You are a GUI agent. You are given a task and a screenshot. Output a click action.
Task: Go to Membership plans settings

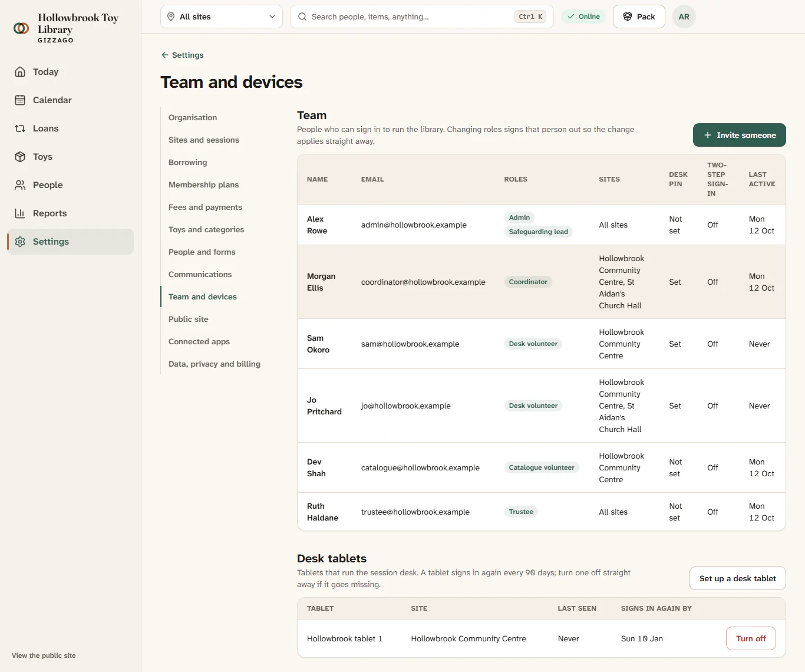[203, 185]
